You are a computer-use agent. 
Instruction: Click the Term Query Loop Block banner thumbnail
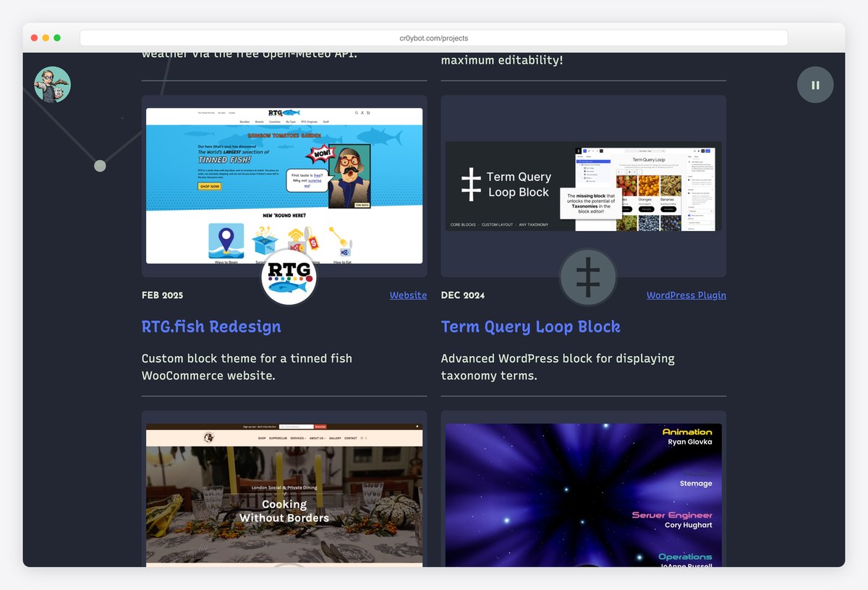tap(584, 186)
